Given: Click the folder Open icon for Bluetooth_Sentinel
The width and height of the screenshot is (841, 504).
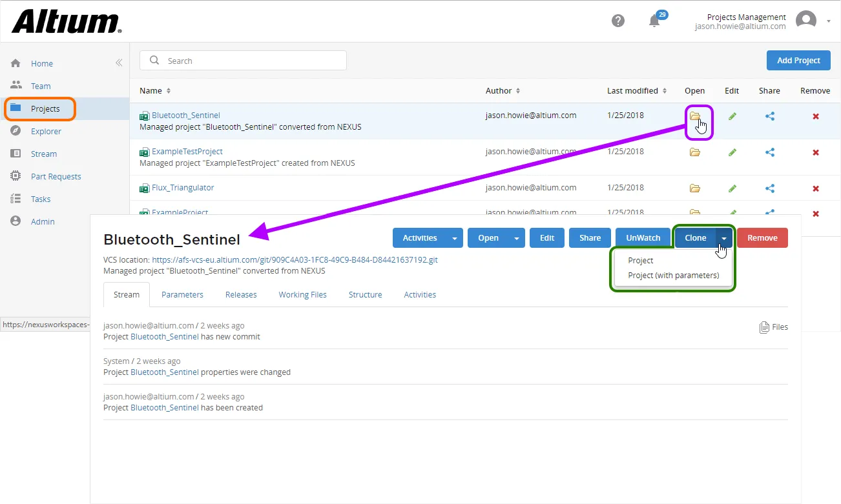Looking at the screenshot, I should tap(695, 116).
